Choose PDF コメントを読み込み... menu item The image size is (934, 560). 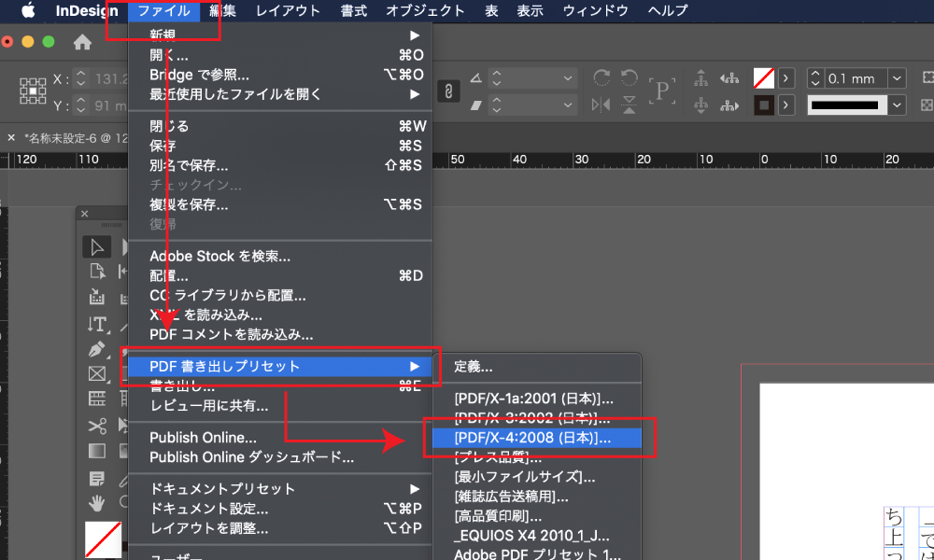[280, 335]
